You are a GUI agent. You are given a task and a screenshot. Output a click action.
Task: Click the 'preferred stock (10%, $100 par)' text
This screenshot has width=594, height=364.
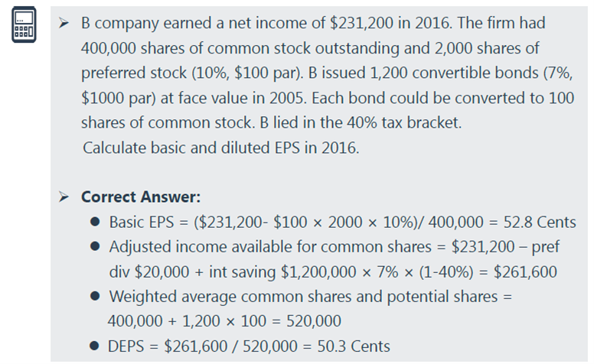(192, 73)
